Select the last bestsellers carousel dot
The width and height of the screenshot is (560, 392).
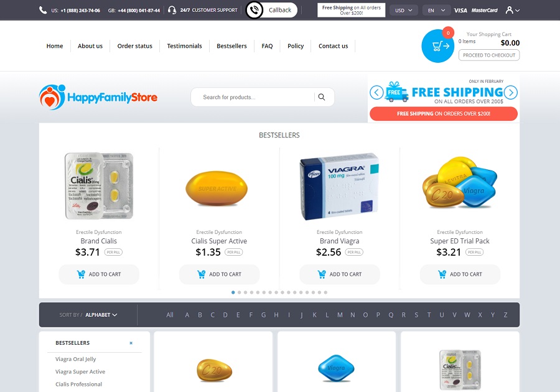325,292
